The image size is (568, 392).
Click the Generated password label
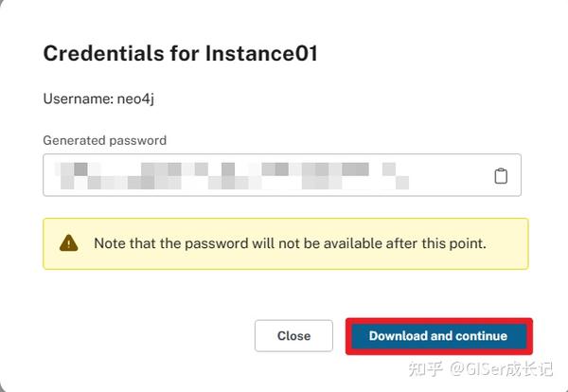(105, 140)
